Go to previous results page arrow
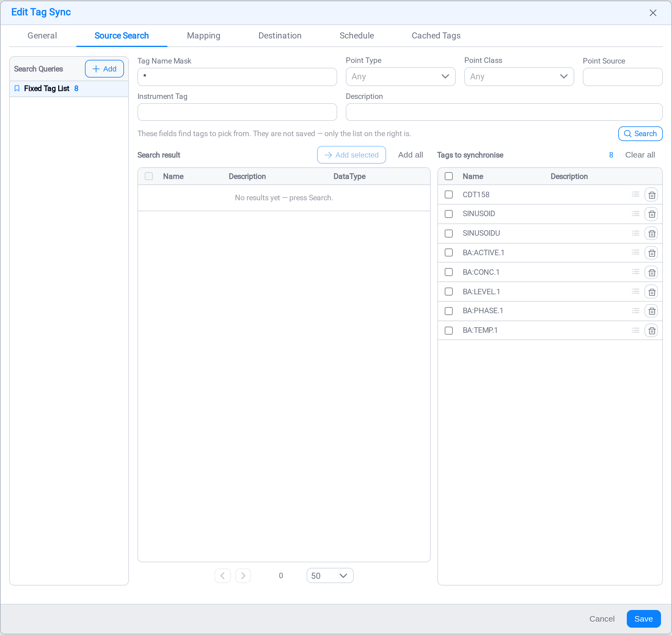 (x=223, y=575)
